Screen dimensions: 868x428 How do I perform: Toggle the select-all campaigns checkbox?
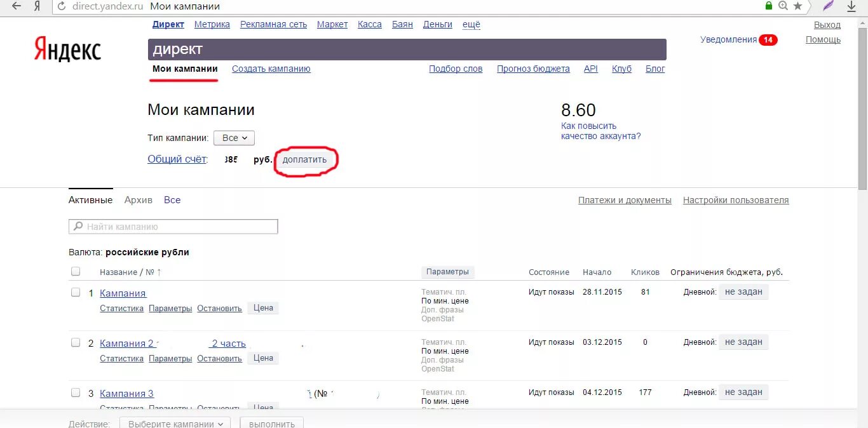pyautogui.click(x=76, y=271)
